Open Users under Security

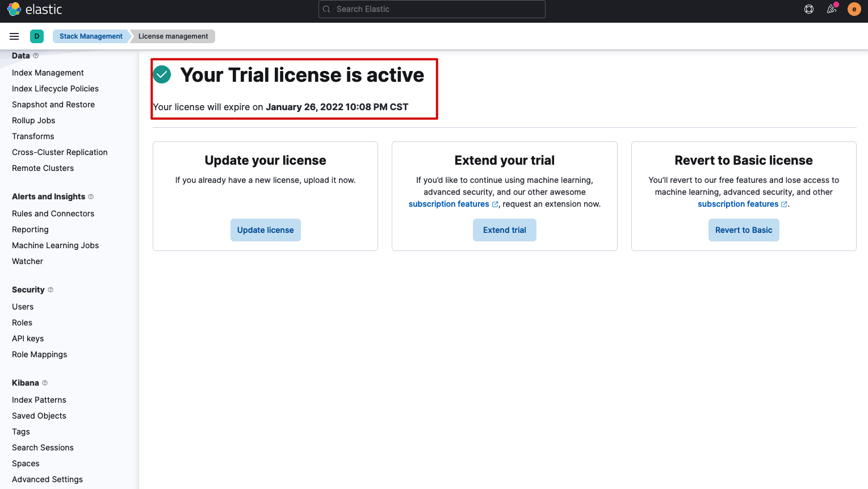(23, 307)
